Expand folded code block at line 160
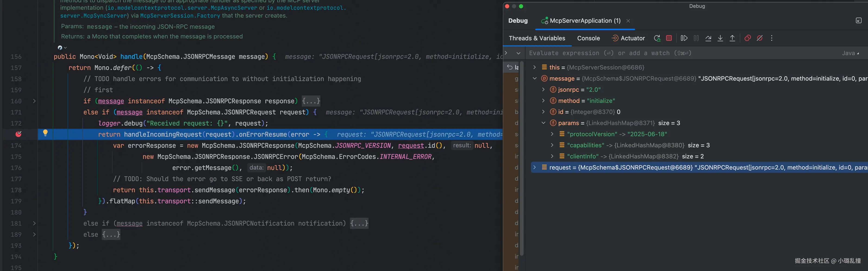The height and width of the screenshot is (271, 868). tap(34, 101)
